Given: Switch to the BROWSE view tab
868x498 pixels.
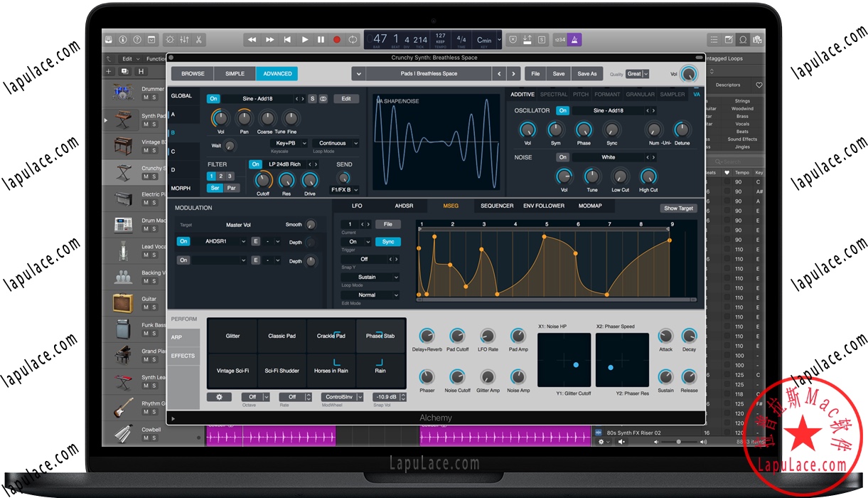Looking at the screenshot, I should tap(193, 73).
